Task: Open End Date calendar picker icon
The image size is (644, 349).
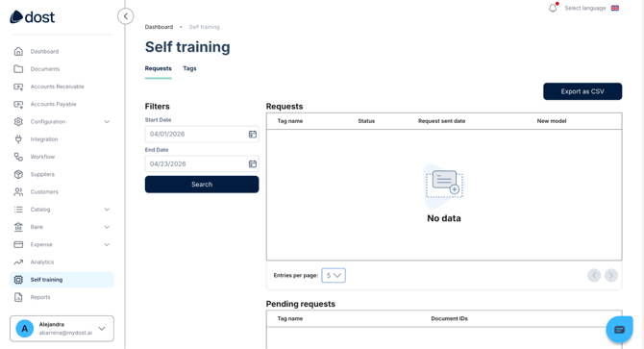Action: coord(253,163)
